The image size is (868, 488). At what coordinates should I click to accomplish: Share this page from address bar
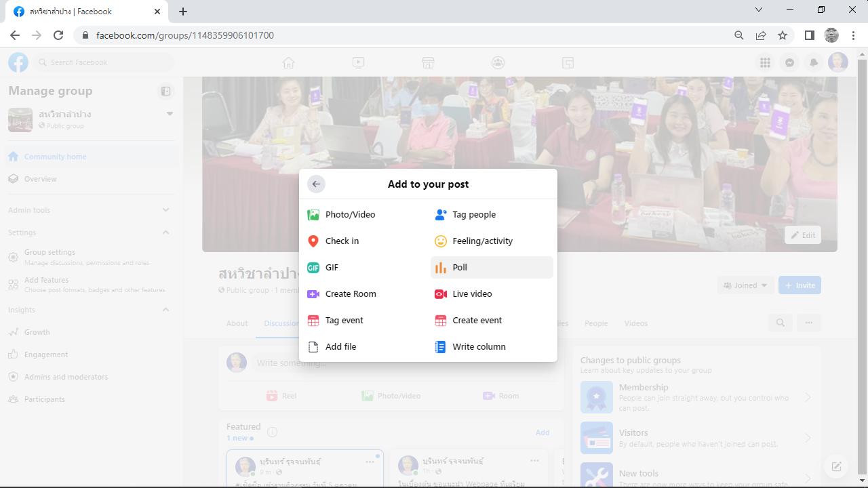point(761,35)
